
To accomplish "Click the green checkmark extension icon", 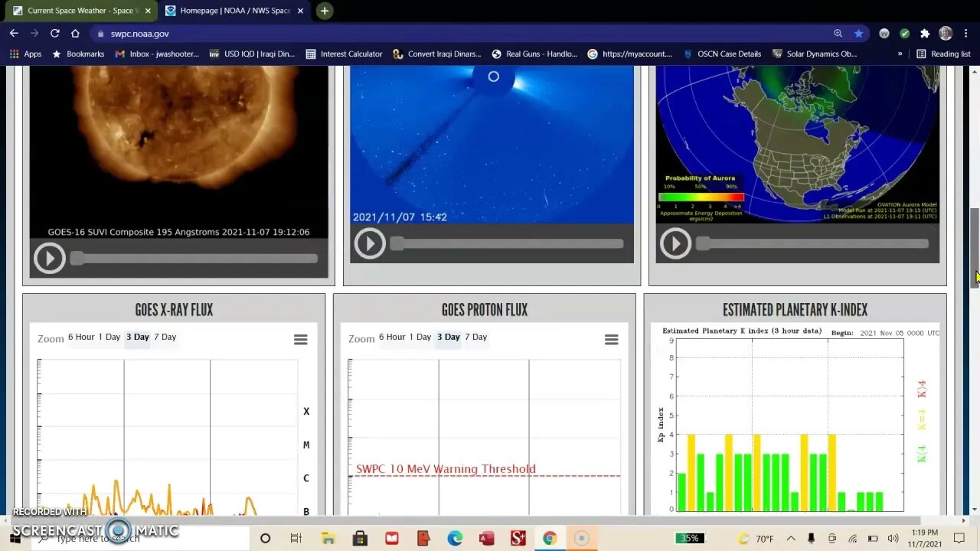I will tap(904, 34).
